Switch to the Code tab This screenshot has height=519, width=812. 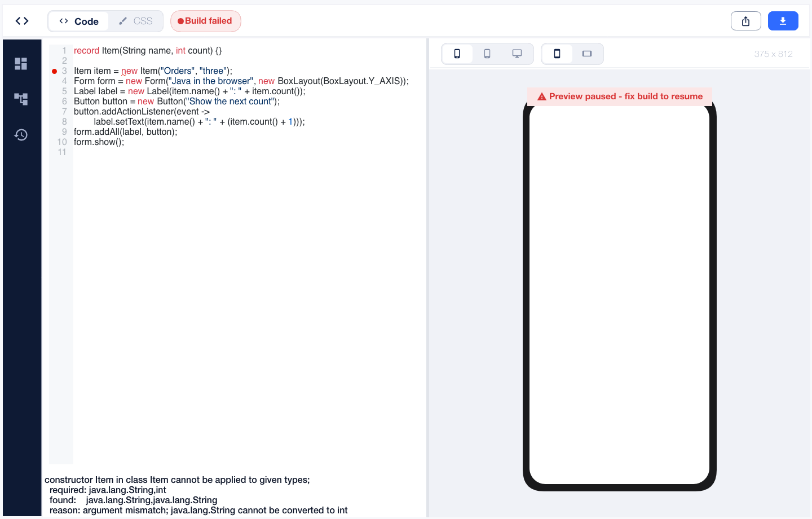pos(79,21)
